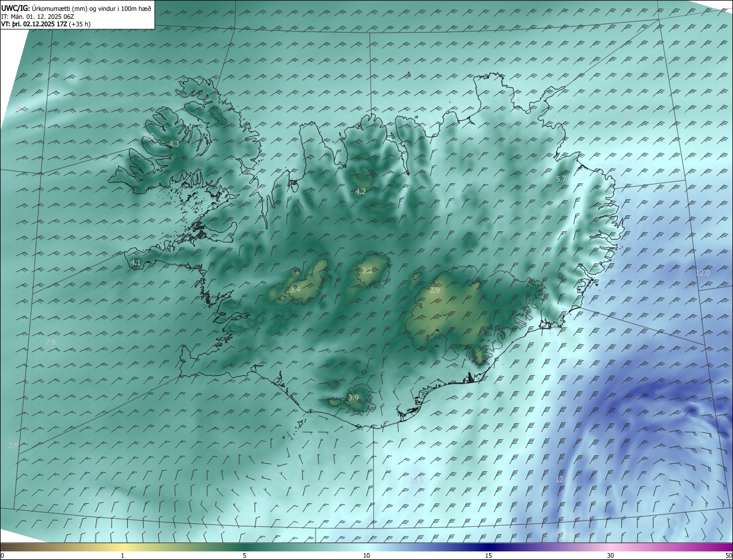This screenshot has width=733, height=560.
Task: Click the 4.1 value on the western peninsula
Action: (x=136, y=263)
